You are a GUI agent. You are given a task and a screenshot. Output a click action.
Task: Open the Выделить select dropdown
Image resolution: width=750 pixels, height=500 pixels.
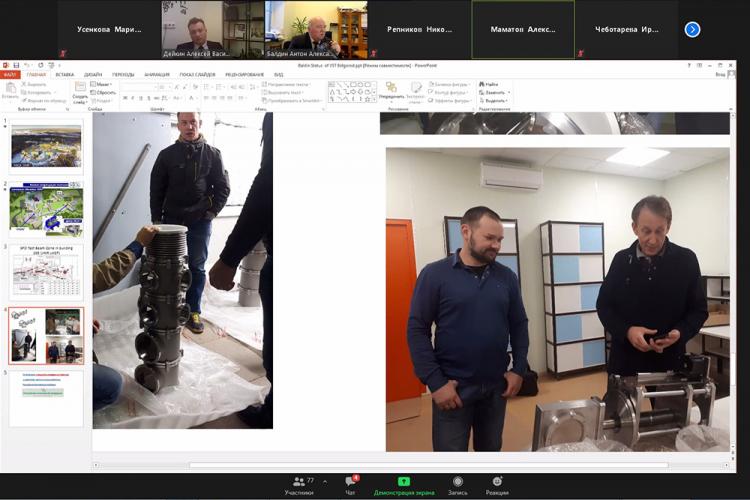click(493, 100)
